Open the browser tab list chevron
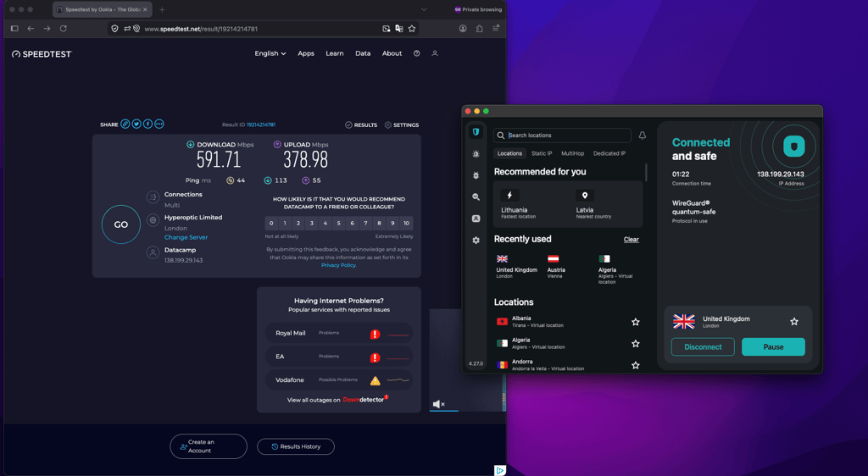The image size is (868, 476). click(x=424, y=9)
